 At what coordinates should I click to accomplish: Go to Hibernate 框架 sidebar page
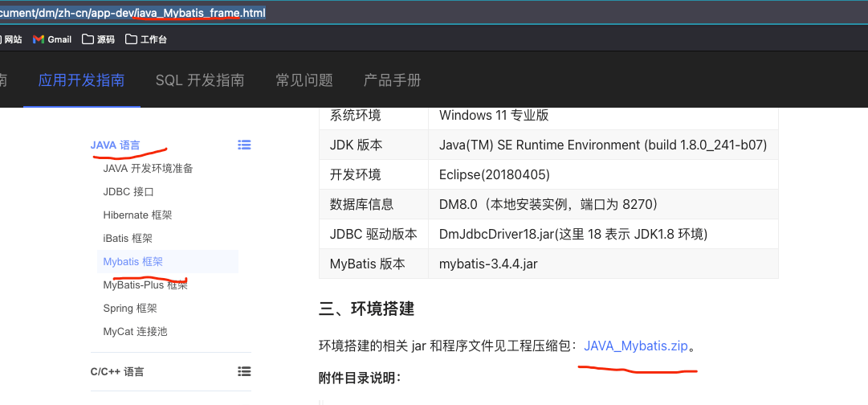coord(137,215)
